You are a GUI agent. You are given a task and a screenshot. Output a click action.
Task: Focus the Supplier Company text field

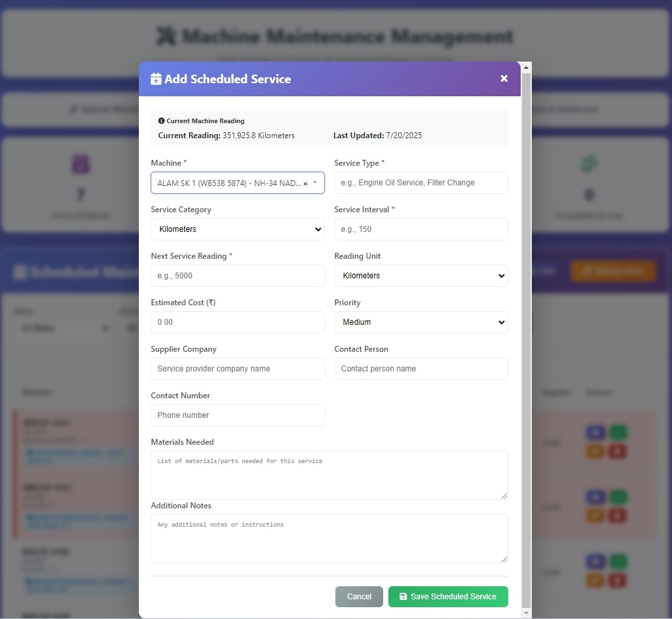click(237, 369)
